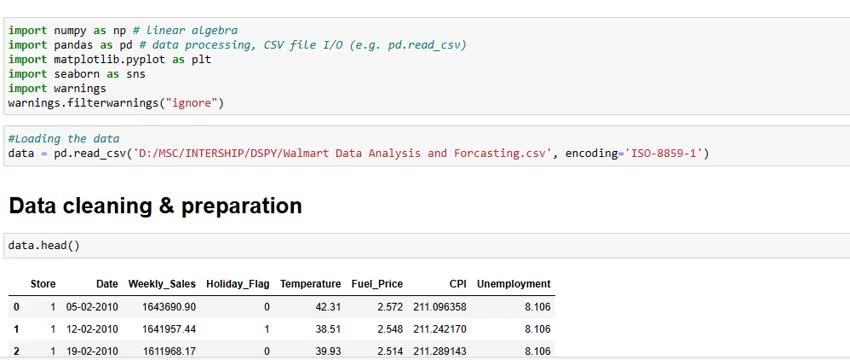The image size is (850, 360).
Task: Click the Unemployment column header
Action: [513, 284]
